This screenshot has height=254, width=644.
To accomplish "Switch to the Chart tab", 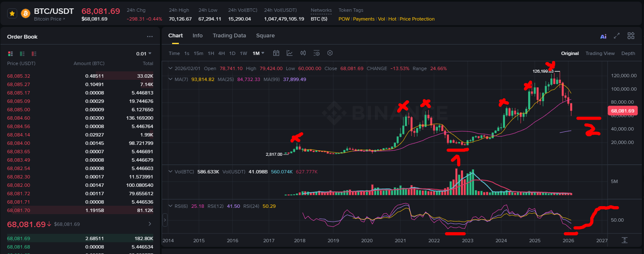I will [x=175, y=36].
